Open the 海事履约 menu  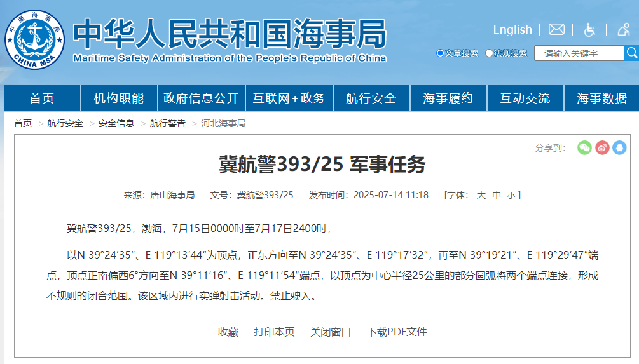click(x=448, y=98)
